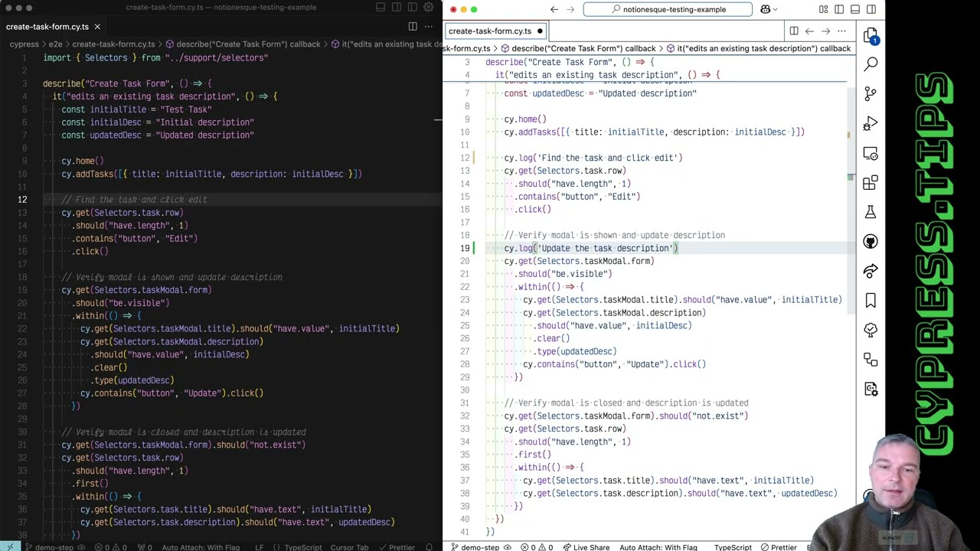
Task: Open 'cypress' breadcrumb in left editor
Action: click(x=24, y=44)
